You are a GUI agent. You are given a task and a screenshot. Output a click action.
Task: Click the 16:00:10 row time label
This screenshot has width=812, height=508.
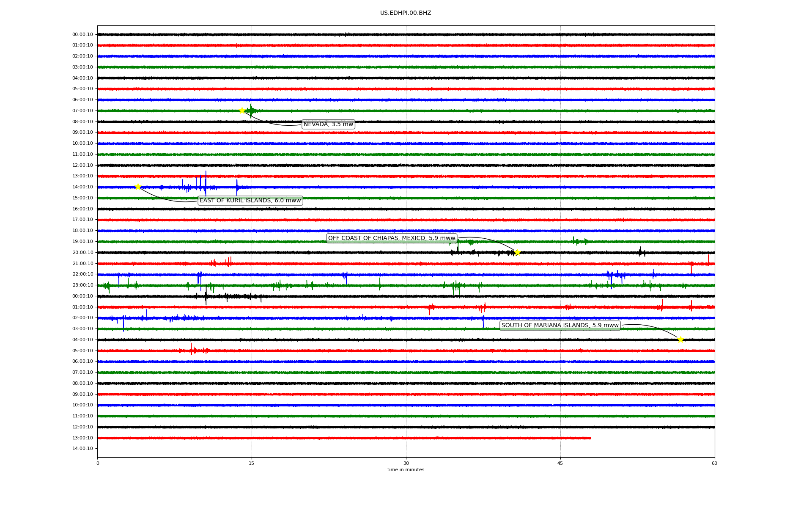82,209
